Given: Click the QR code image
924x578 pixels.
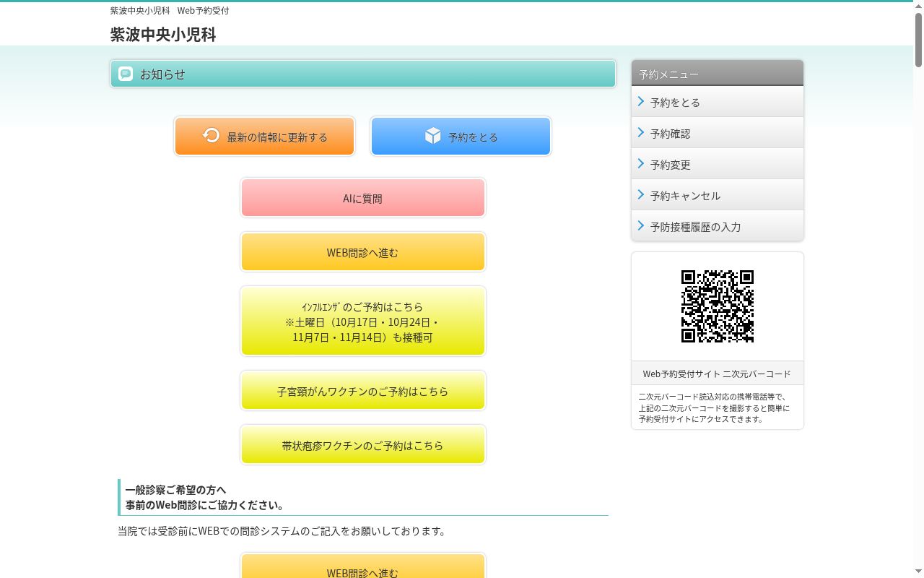Looking at the screenshot, I should coord(718,306).
